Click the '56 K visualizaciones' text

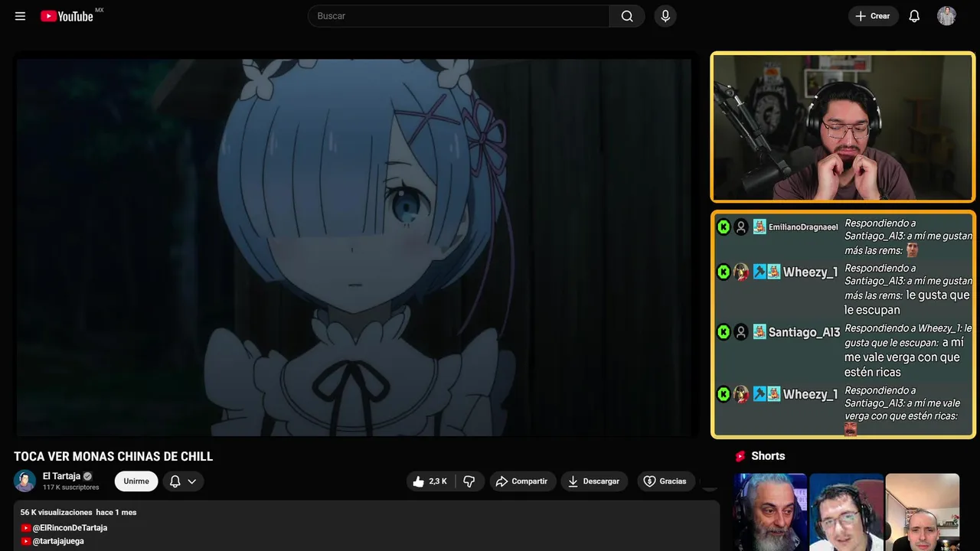[x=56, y=512]
